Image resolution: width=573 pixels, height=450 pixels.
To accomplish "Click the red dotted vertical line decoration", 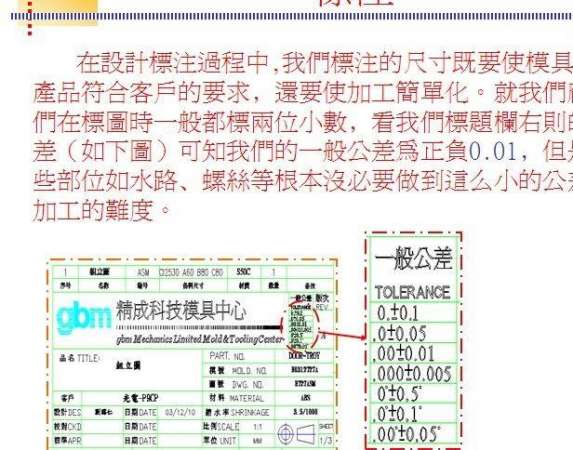I will tap(30, 18).
